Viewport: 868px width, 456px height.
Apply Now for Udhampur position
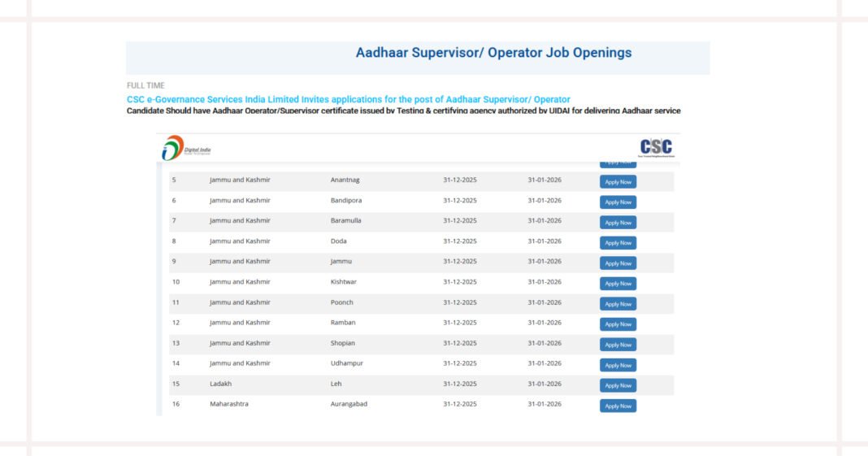618,365
